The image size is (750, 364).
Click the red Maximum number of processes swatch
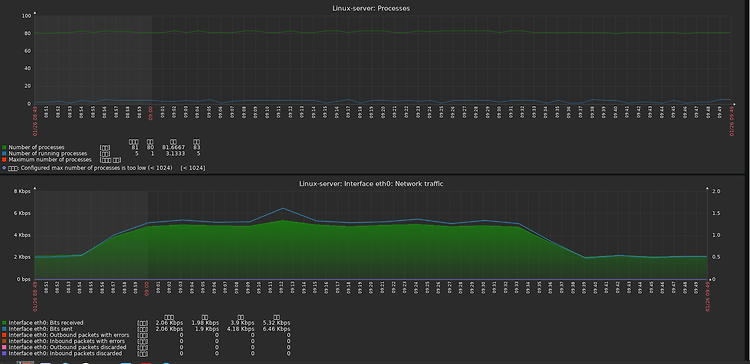(x=5, y=159)
